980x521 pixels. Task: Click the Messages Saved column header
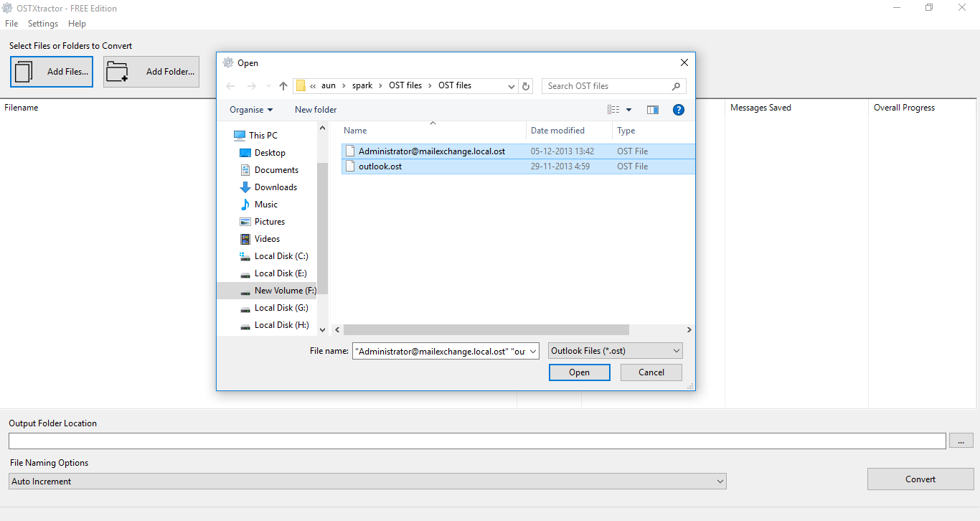(x=760, y=108)
